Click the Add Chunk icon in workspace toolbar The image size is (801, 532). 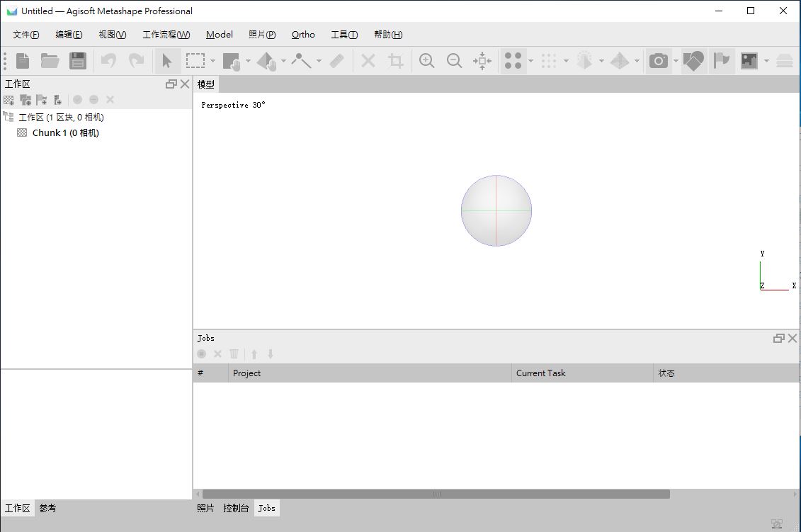click(x=9, y=100)
